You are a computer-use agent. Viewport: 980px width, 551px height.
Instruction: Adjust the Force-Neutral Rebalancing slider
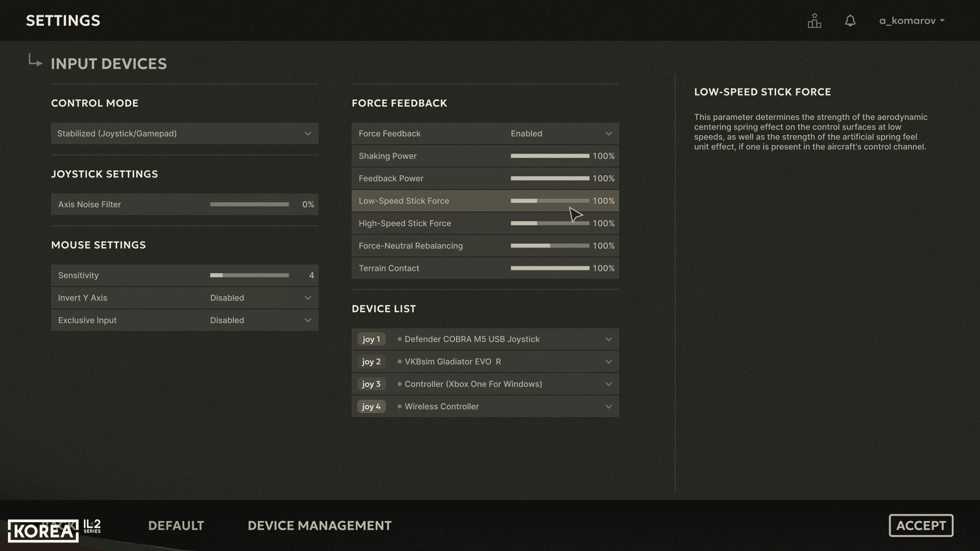pos(550,246)
